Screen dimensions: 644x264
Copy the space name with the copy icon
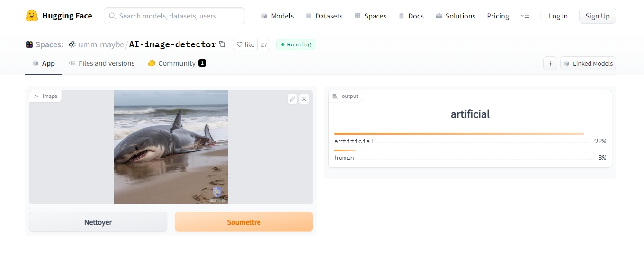(222, 44)
